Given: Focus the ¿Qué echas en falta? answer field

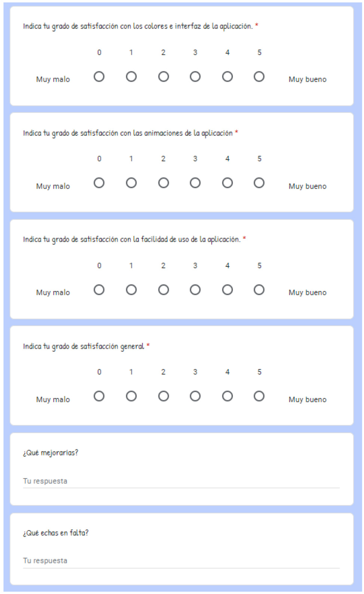Looking at the screenshot, I should click(181, 561).
